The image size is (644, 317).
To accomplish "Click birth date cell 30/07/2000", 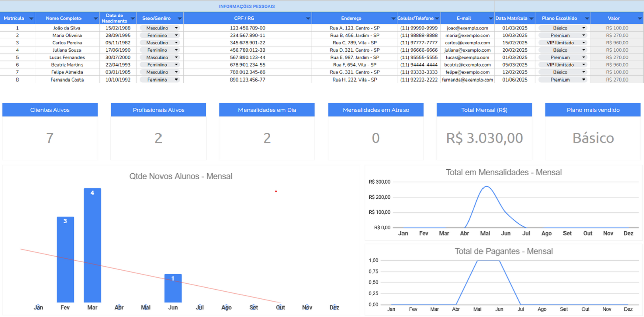I will pos(118,57).
